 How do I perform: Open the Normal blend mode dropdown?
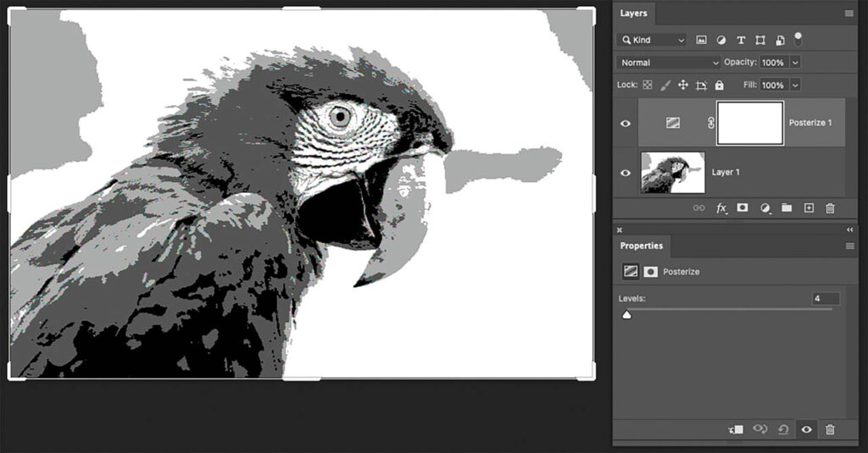click(670, 63)
